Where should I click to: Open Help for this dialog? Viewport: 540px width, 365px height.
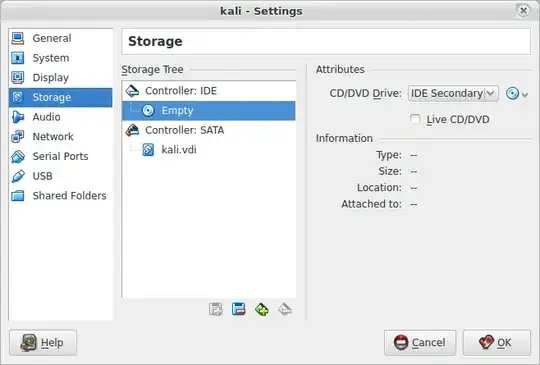click(43, 343)
